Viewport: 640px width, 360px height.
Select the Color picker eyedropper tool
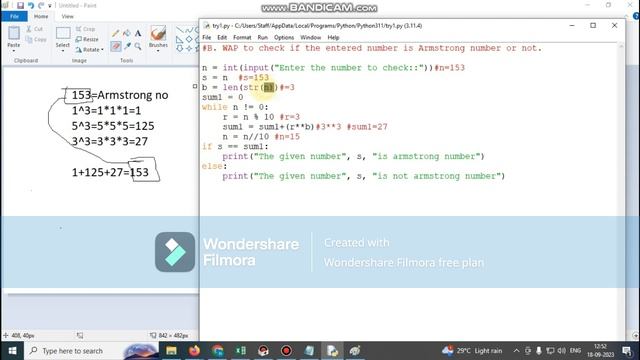point(127,46)
